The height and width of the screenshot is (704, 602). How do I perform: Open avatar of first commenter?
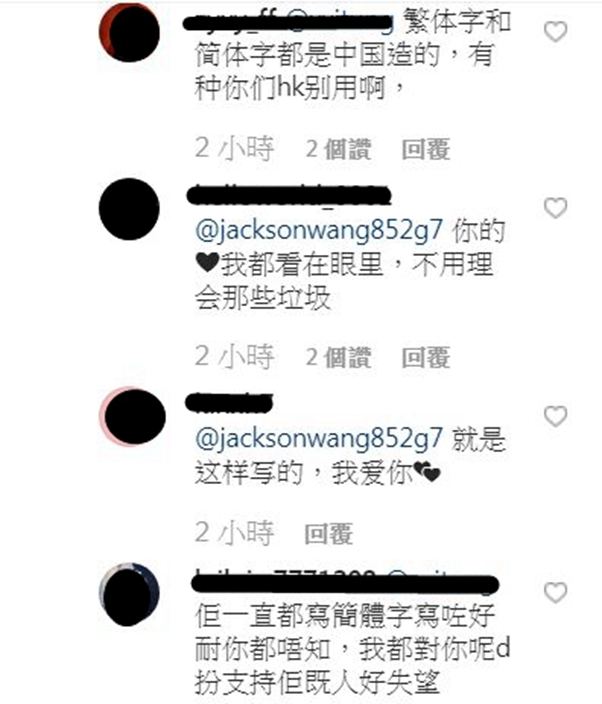(x=129, y=32)
